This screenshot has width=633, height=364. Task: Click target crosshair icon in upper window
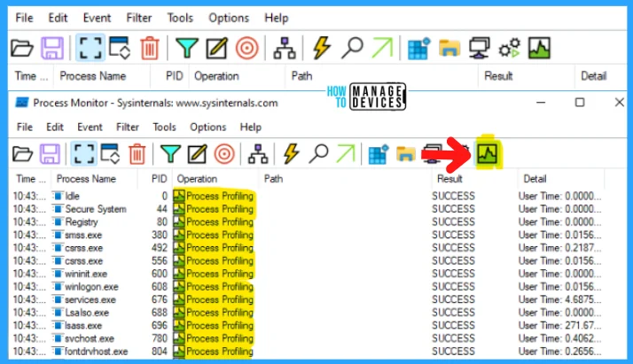click(x=246, y=49)
